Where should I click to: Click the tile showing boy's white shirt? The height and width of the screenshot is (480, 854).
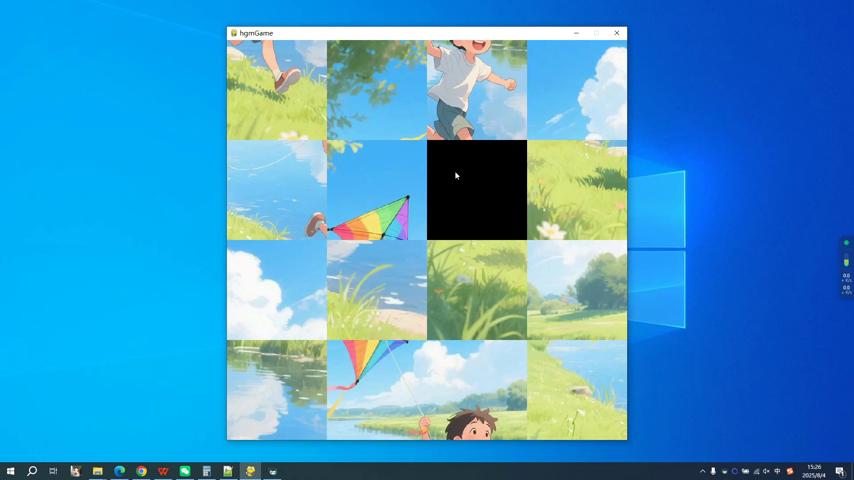pos(477,90)
